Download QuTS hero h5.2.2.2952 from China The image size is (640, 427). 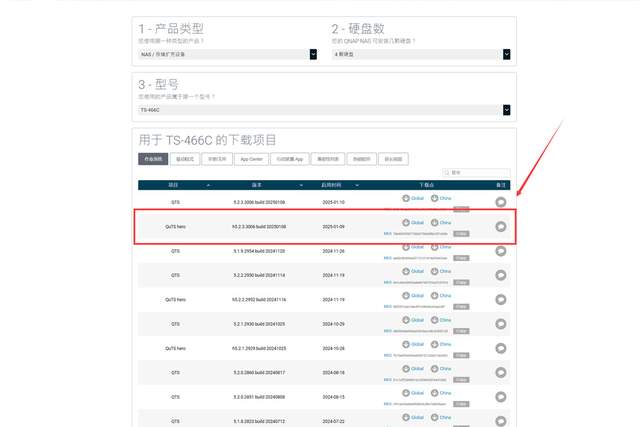441,296
